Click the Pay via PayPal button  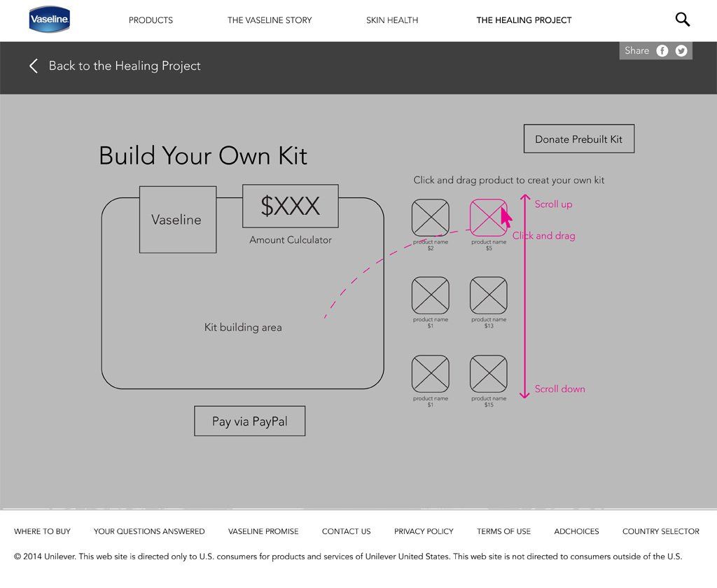[250, 421]
